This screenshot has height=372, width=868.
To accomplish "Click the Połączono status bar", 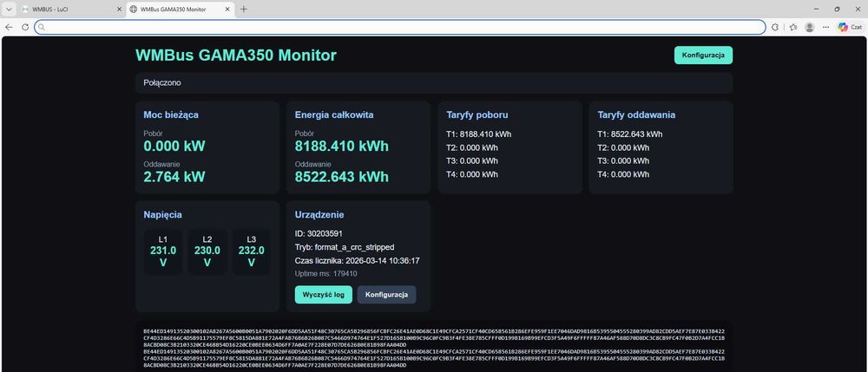I will tap(434, 83).
